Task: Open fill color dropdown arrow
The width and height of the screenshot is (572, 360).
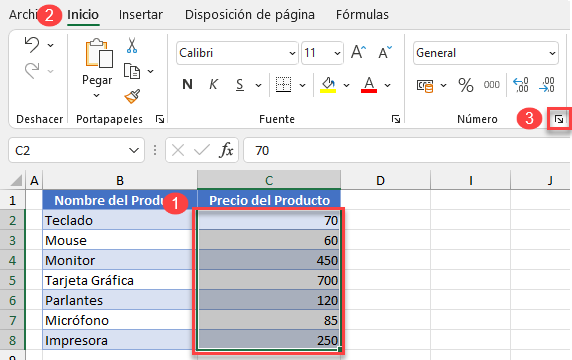Action: pos(346,85)
